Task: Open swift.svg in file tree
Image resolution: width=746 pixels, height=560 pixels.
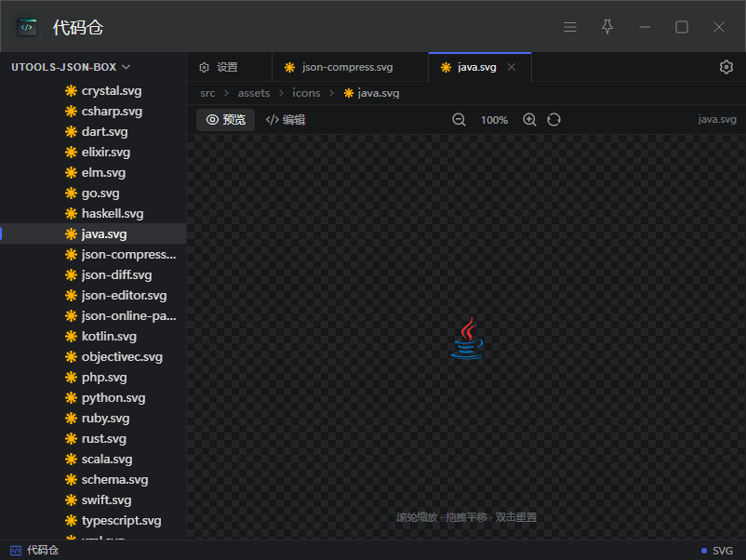Action: (x=93, y=500)
